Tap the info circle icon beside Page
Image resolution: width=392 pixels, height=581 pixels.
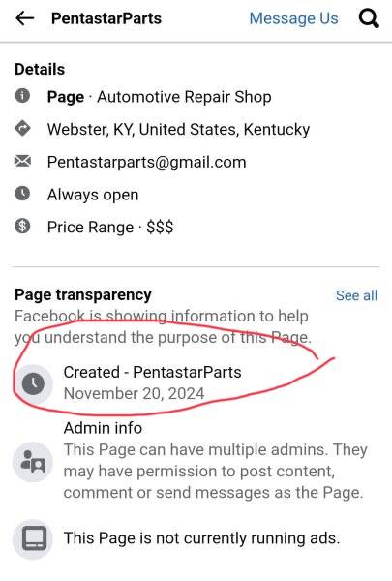pos(22,96)
